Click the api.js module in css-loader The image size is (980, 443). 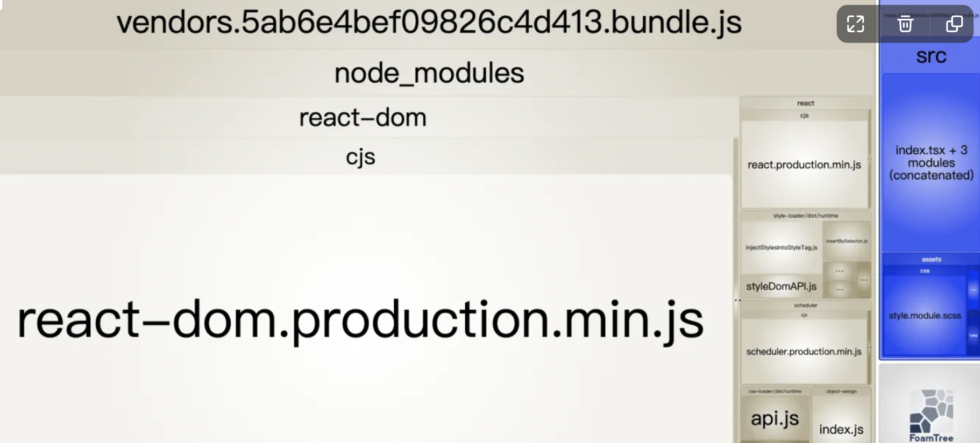775,418
